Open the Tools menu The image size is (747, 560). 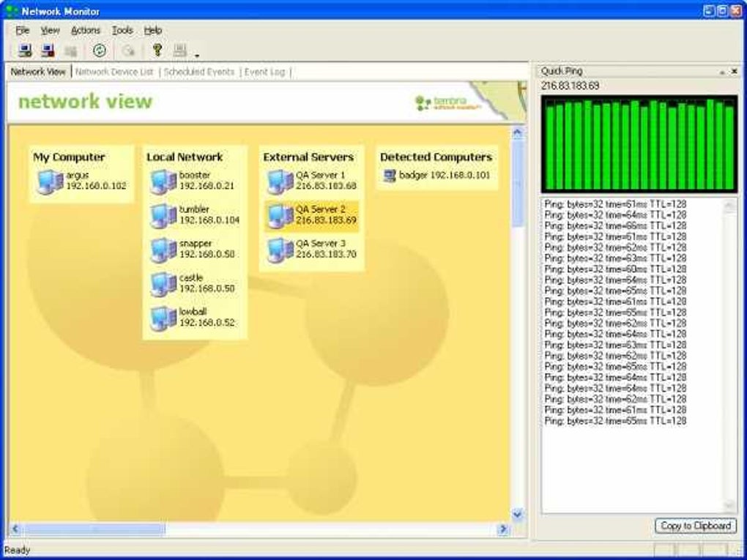(122, 31)
